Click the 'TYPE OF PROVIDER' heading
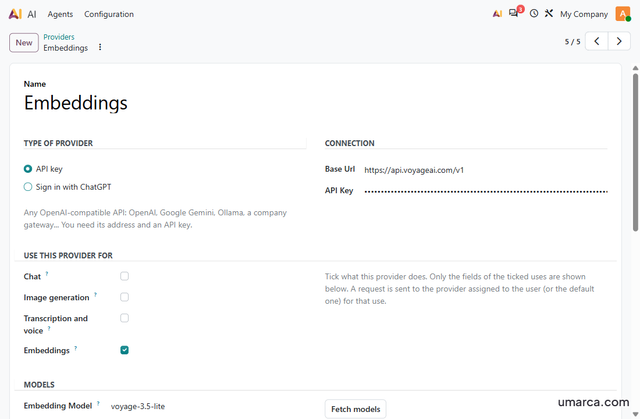The image size is (640, 419). click(x=58, y=143)
